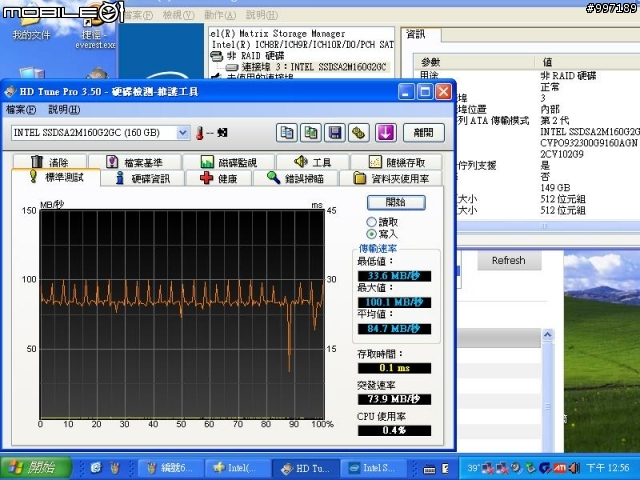The image size is (640, 480).
Task: Open the 說明(H) menu in HD Tune
Action: point(64,109)
